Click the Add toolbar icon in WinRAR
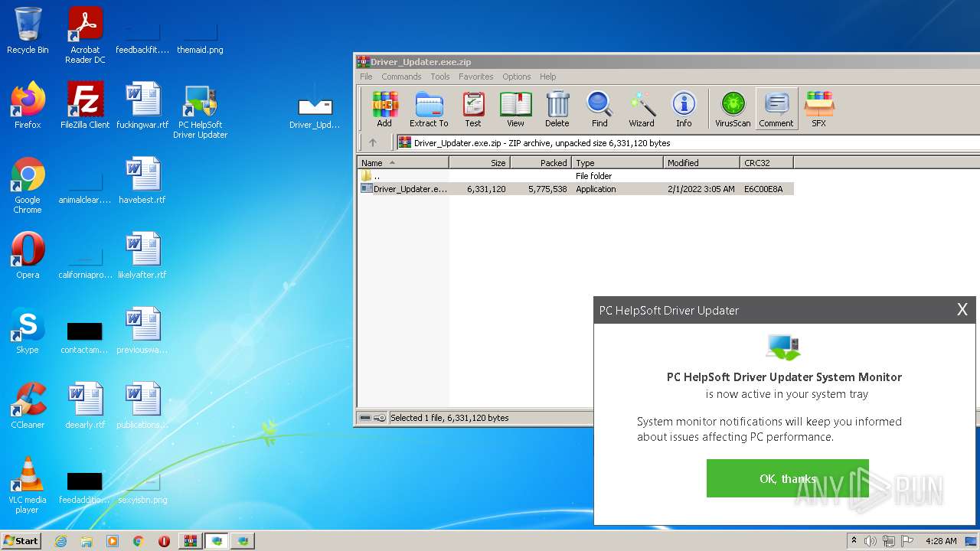Screen dimensions: 980x551 coord(384,109)
